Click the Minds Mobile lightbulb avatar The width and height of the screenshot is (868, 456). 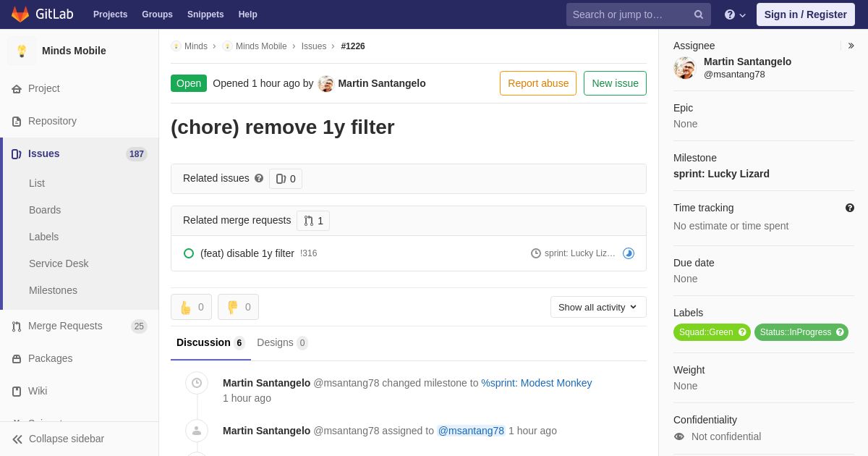22,51
